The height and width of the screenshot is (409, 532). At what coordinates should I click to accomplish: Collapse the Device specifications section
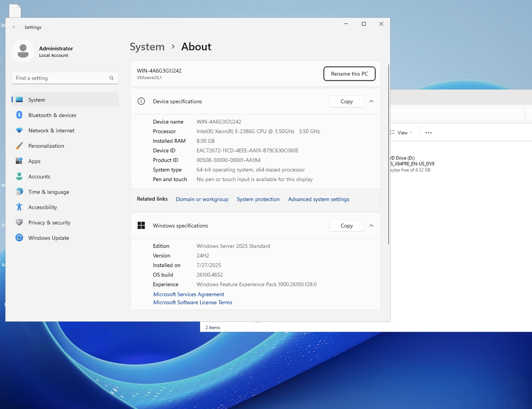371,101
